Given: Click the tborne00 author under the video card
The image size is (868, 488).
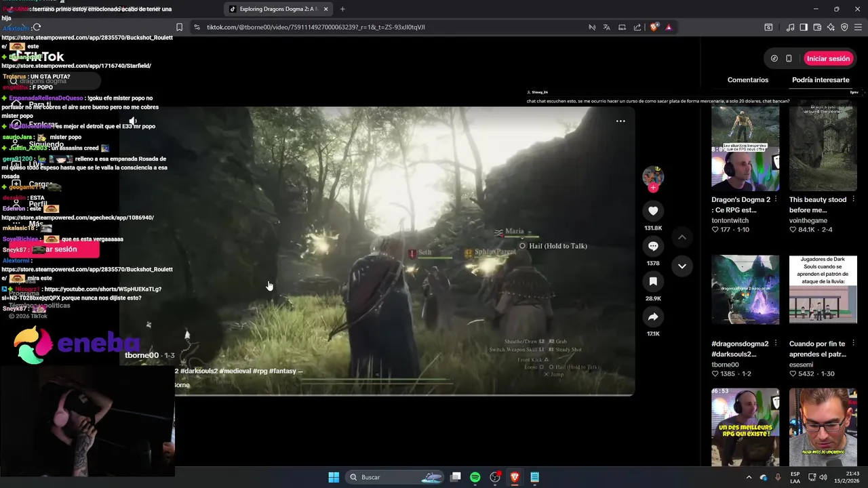Looking at the screenshot, I should point(725,365).
